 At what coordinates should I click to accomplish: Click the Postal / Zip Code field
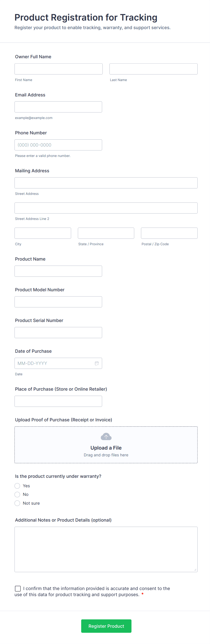click(x=169, y=233)
